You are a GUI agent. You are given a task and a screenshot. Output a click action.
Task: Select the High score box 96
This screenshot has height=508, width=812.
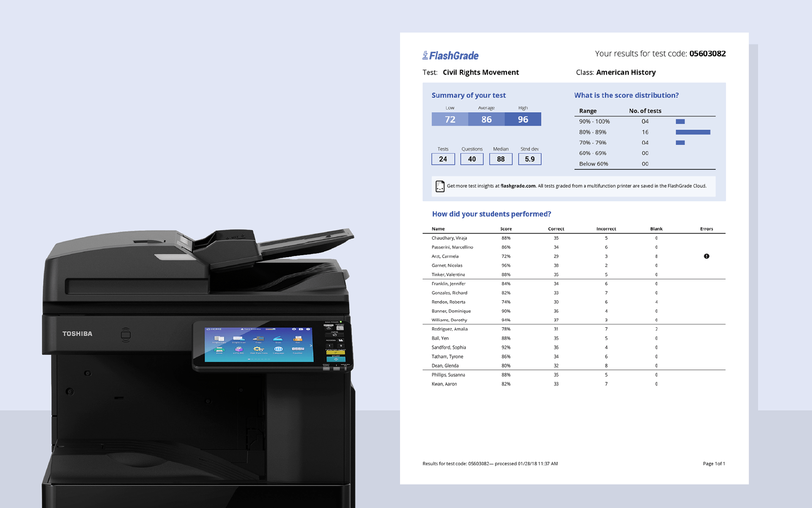[523, 119]
